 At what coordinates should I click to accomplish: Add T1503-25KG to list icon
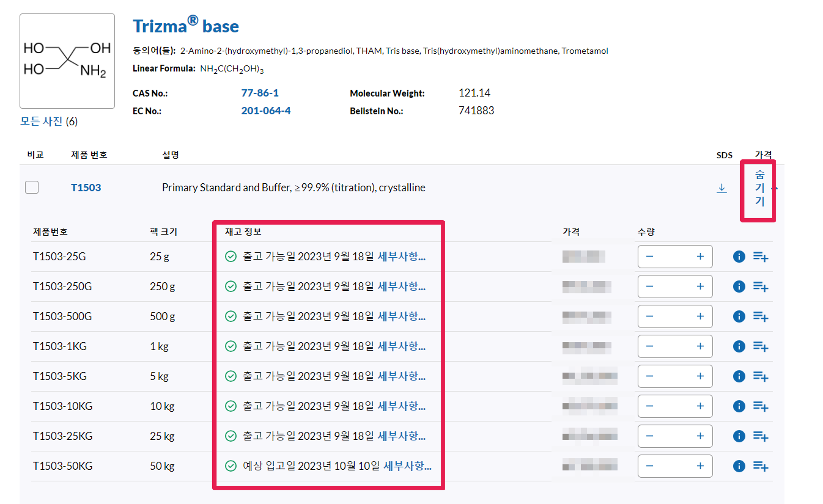(x=761, y=436)
